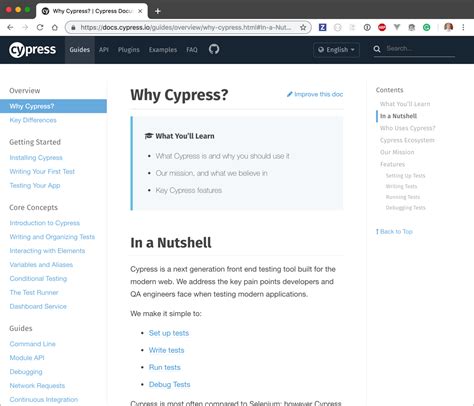Open Writing Your First Test link
This screenshot has width=474, height=406.
coord(42,171)
